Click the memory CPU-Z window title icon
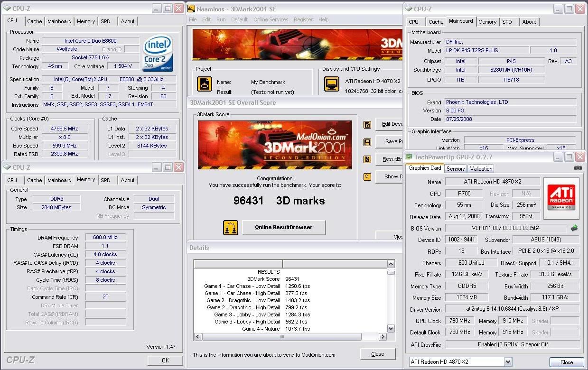Image resolution: width=588 pixels, height=370 pixels. tap(7, 167)
